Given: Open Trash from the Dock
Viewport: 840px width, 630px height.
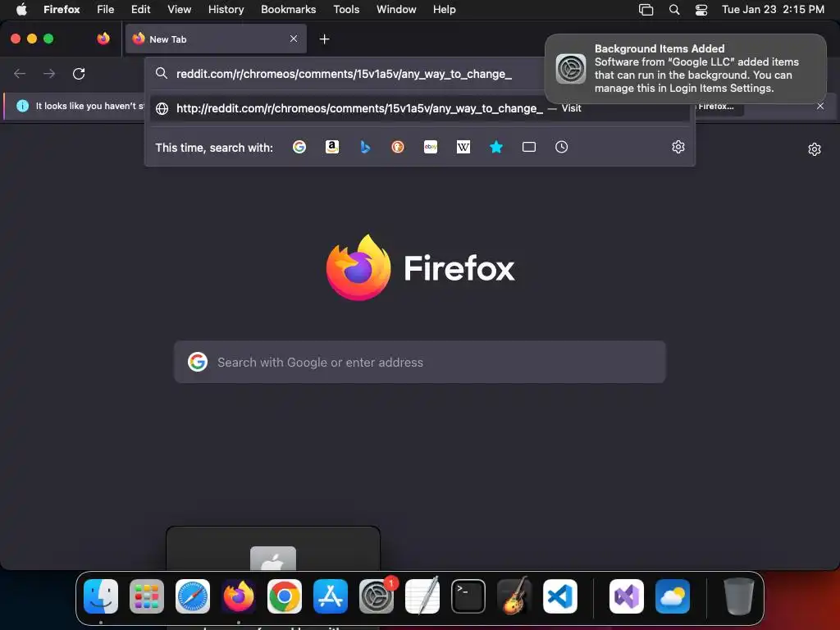Looking at the screenshot, I should [739, 596].
